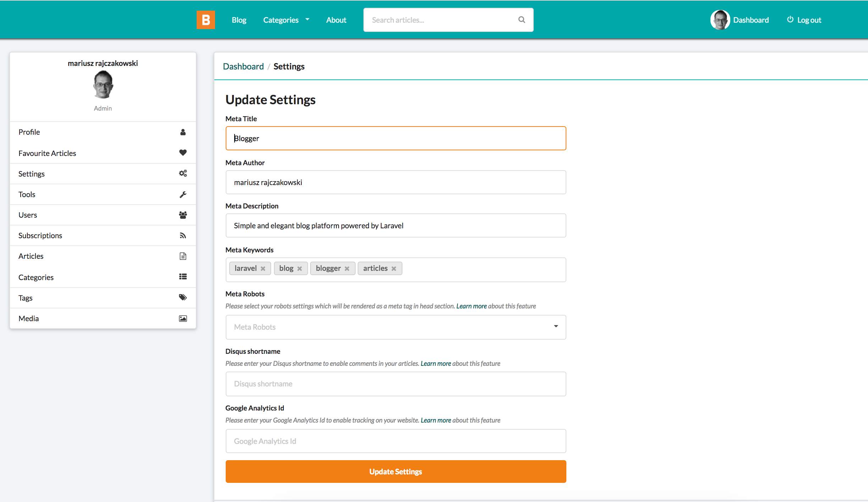Open the About page
Image resolution: width=868 pixels, height=502 pixels.
336,19
